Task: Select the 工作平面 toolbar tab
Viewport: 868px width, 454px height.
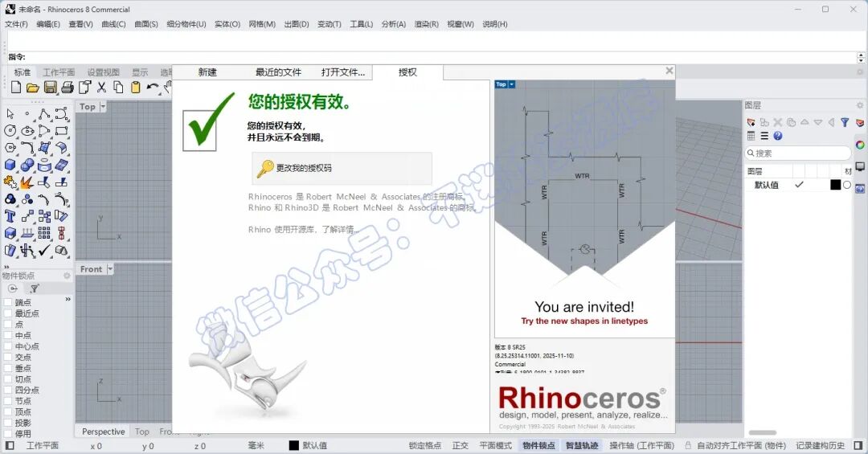Action: point(59,72)
